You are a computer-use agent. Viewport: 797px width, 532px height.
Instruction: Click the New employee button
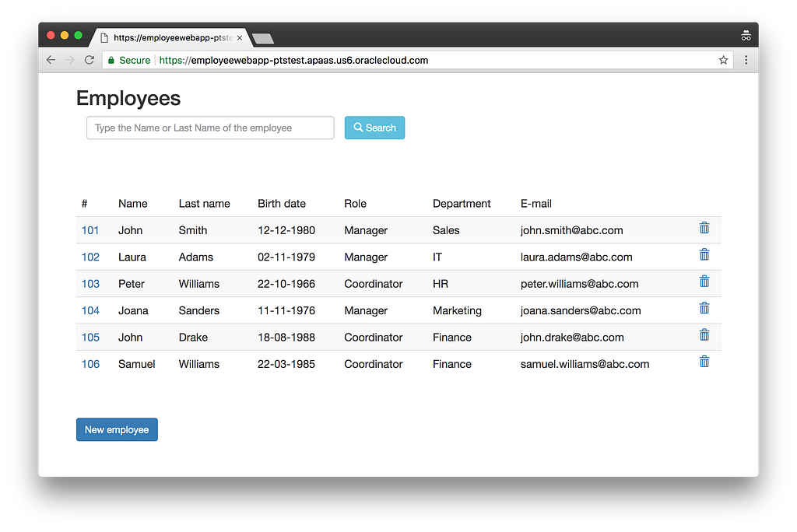pyautogui.click(x=117, y=429)
